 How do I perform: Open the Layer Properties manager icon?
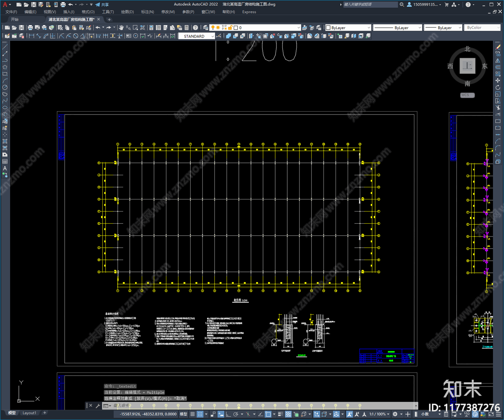coord(205,28)
